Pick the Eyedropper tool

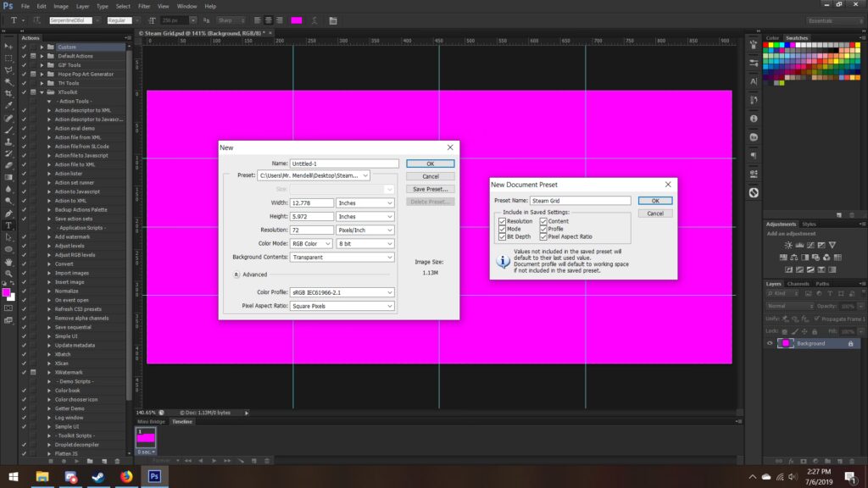(x=8, y=106)
